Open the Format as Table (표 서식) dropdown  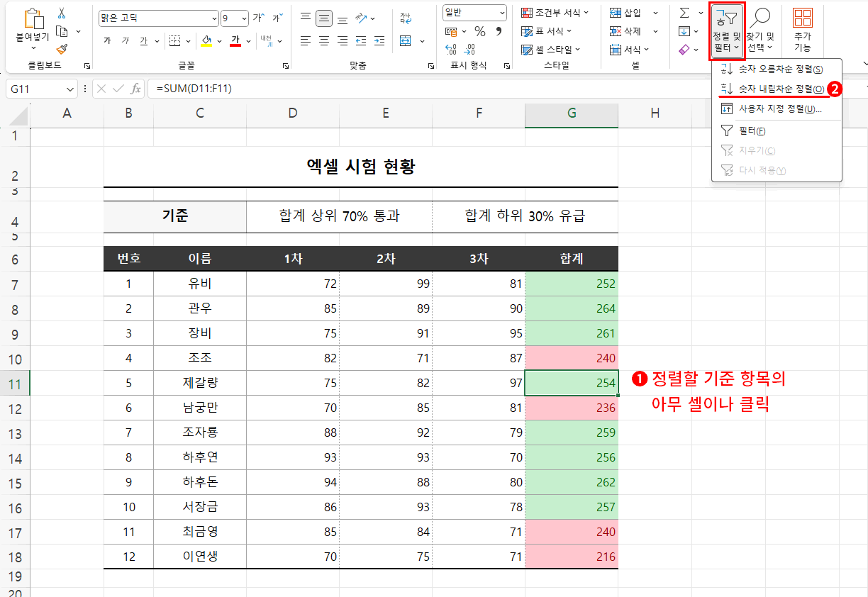pyautogui.click(x=547, y=31)
